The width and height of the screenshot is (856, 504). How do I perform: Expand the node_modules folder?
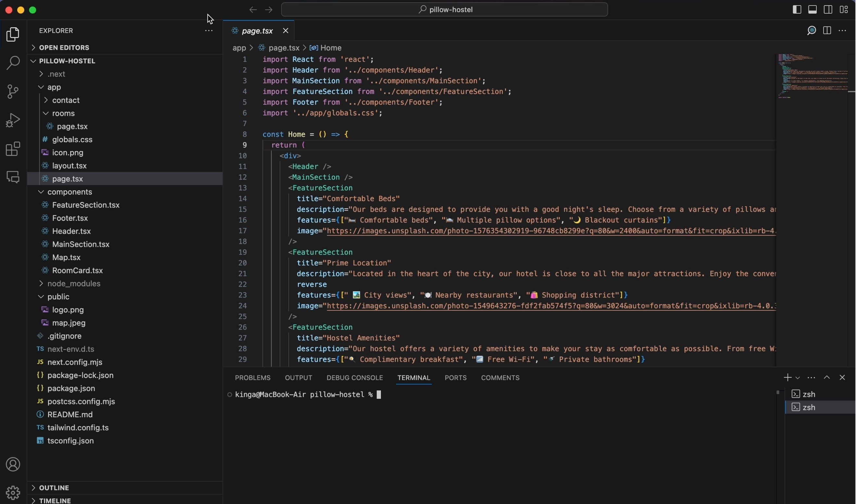(x=125, y=283)
